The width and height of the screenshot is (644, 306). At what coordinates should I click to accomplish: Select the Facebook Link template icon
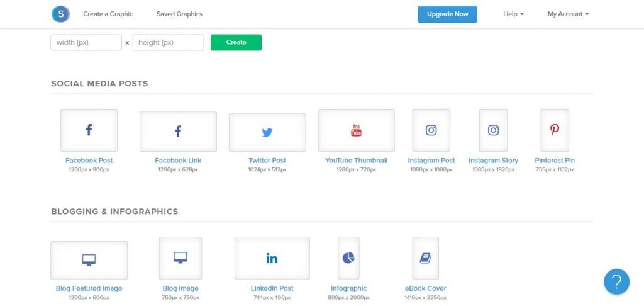178,131
